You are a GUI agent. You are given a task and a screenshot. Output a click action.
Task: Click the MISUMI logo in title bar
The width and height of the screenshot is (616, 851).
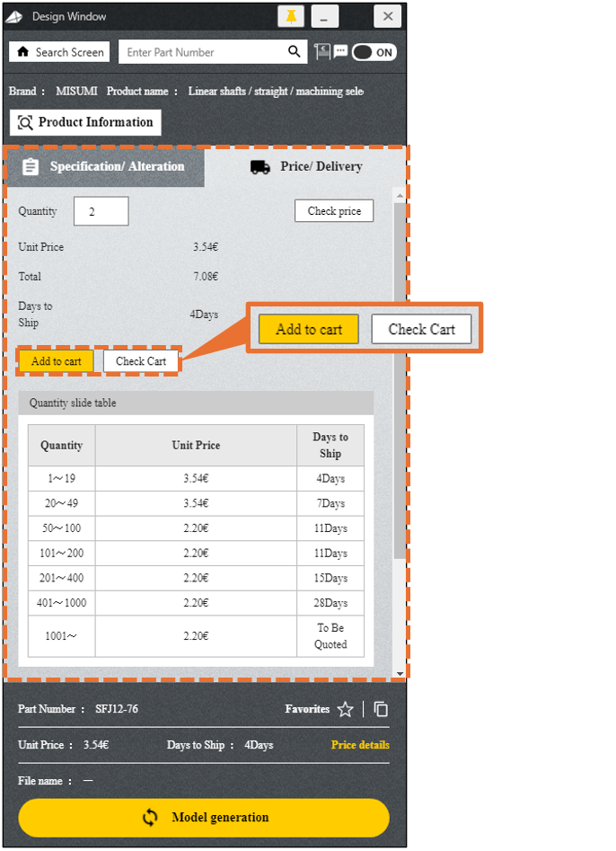click(x=14, y=16)
